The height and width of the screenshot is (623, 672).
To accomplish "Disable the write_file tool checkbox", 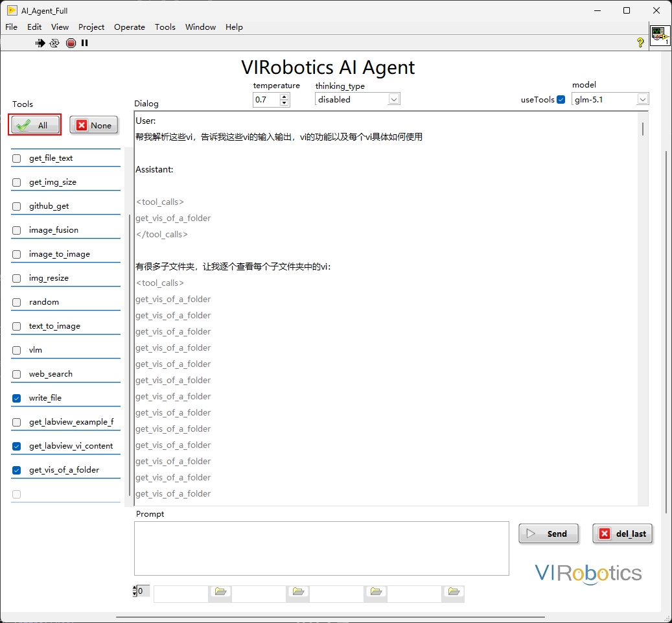I will tap(17, 398).
